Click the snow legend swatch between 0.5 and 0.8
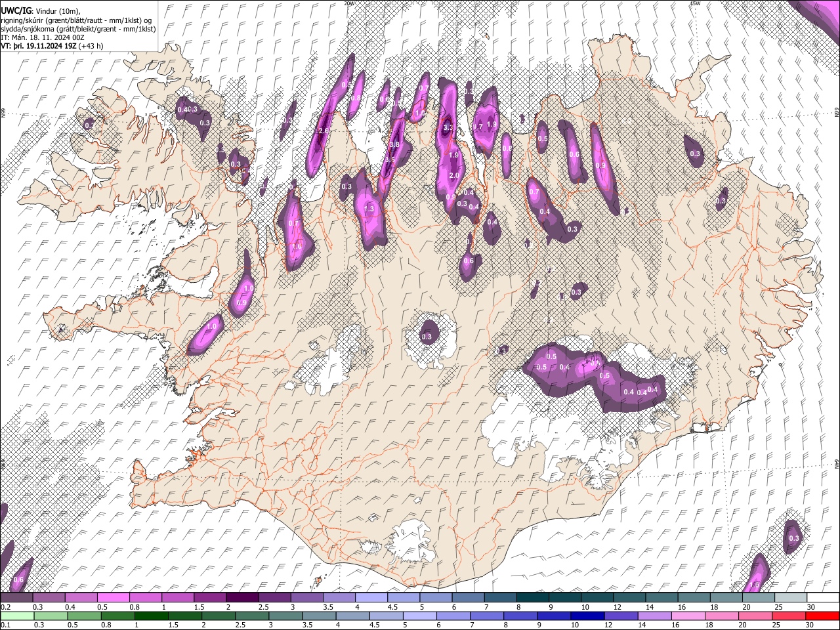This screenshot has height=630, width=840. click(113, 597)
